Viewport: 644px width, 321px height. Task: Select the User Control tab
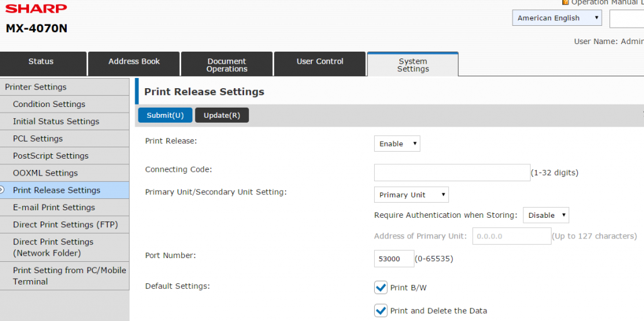point(319,62)
